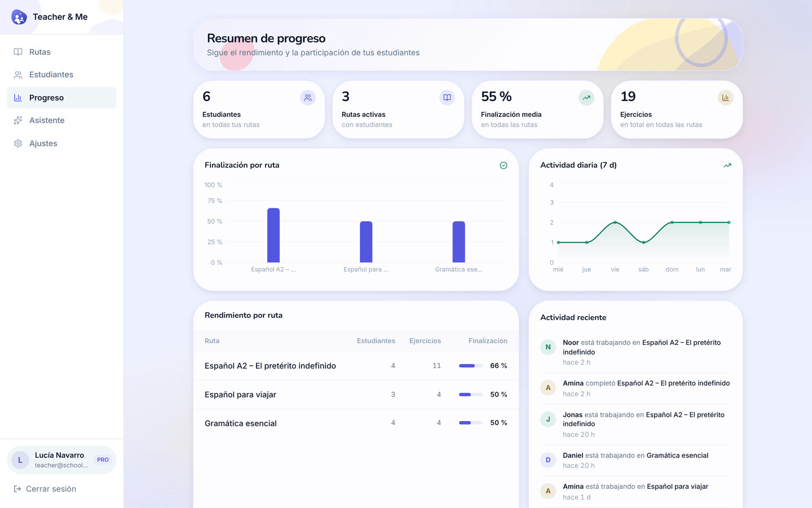The width and height of the screenshot is (812, 508).
Task: Click the Ejercicios column header
Action: pyautogui.click(x=425, y=341)
